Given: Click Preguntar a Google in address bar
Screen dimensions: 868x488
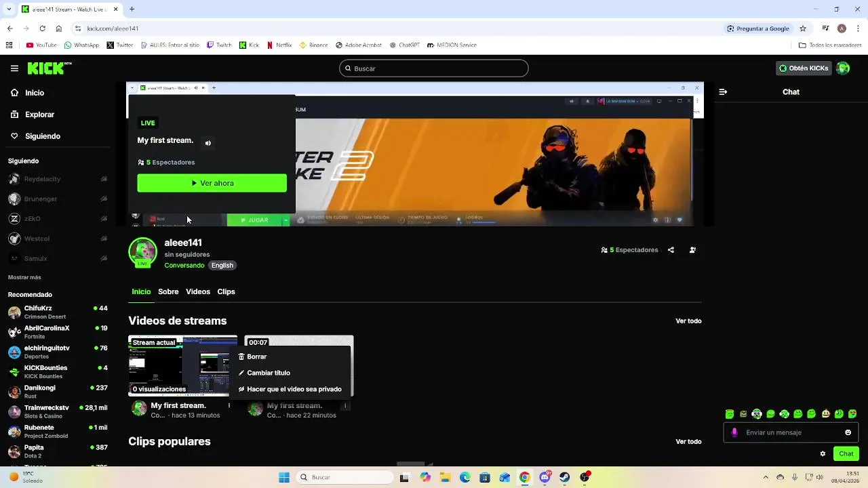Looking at the screenshot, I should pyautogui.click(x=758, y=28).
